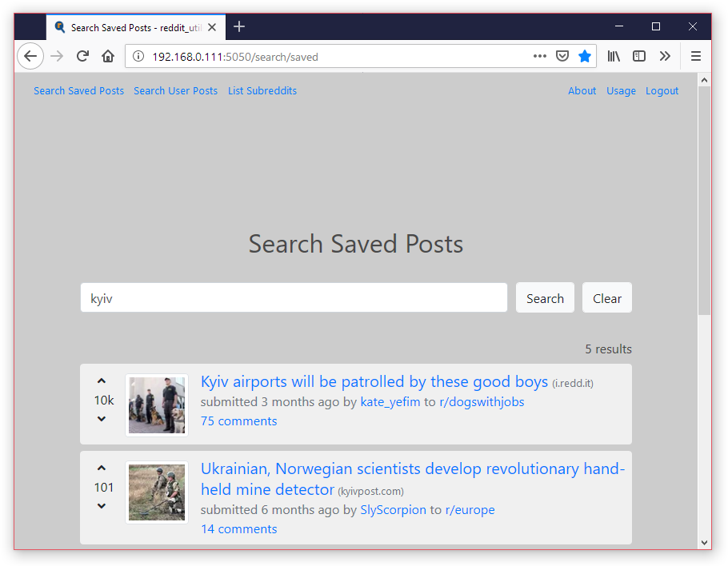728x566 pixels.
Task: Open the Library icon in toolbar
Action: (x=614, y=56)
